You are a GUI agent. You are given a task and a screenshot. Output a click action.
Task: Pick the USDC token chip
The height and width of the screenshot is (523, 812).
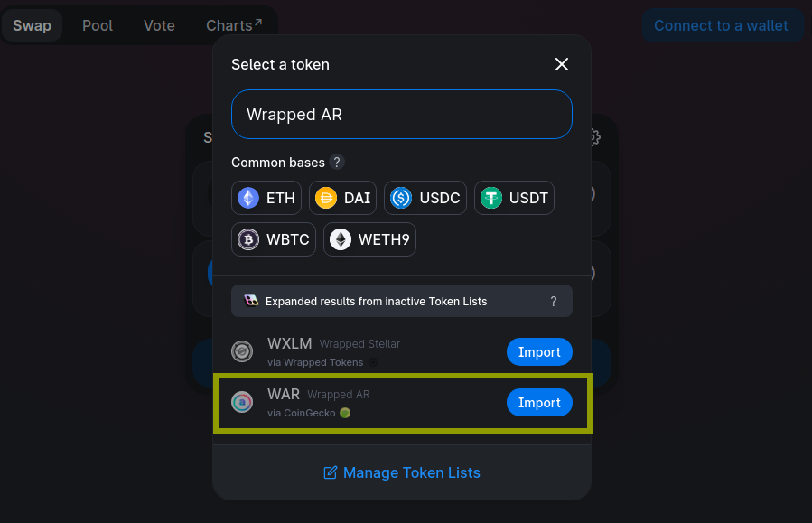pos(425,198)
